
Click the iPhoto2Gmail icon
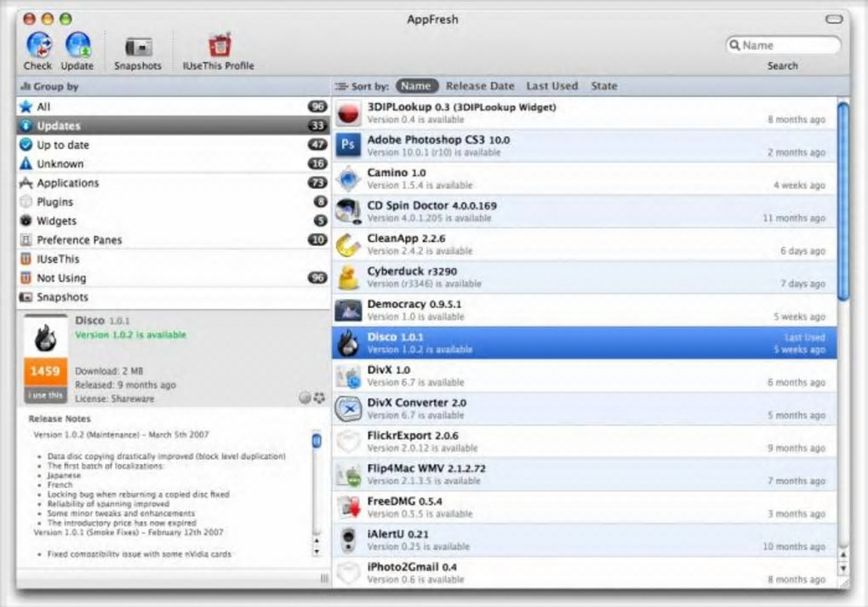[x=349, y=573]
